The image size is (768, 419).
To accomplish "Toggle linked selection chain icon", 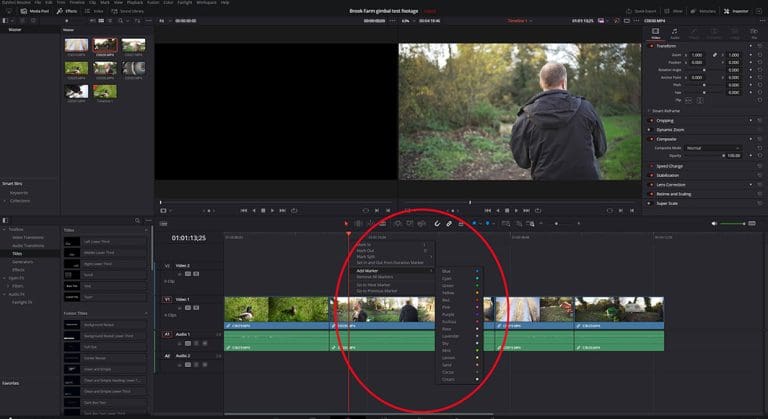I will 449,223.
